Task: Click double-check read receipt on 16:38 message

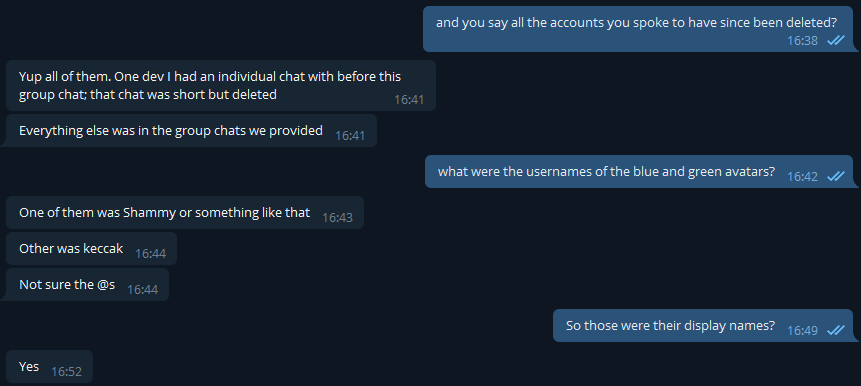Action: (x=836, y=41)
